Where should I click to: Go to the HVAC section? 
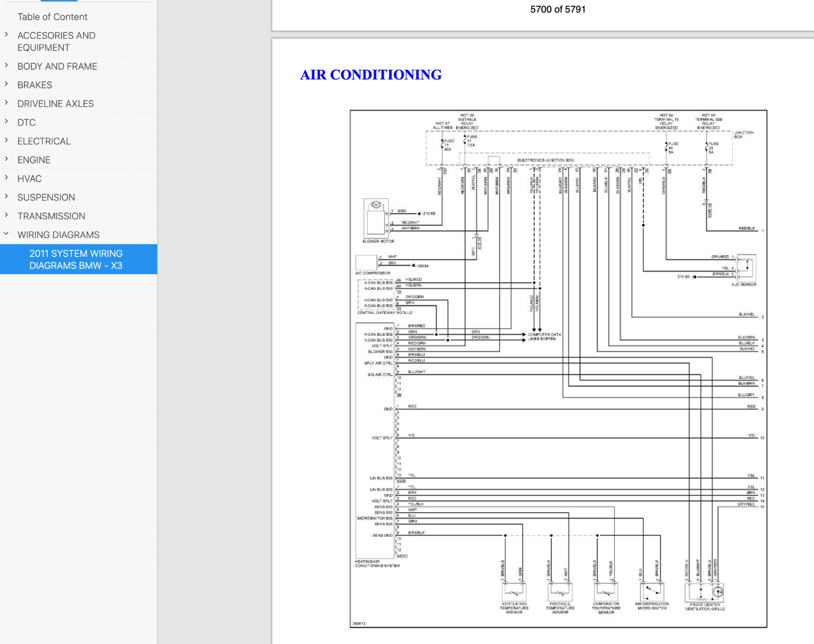[29, 179]
